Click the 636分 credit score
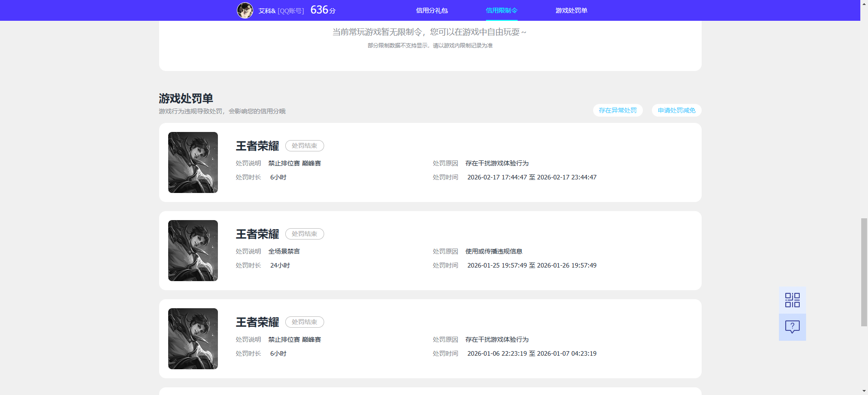Screen dimensions: 868x395 (x=323, y=10)
